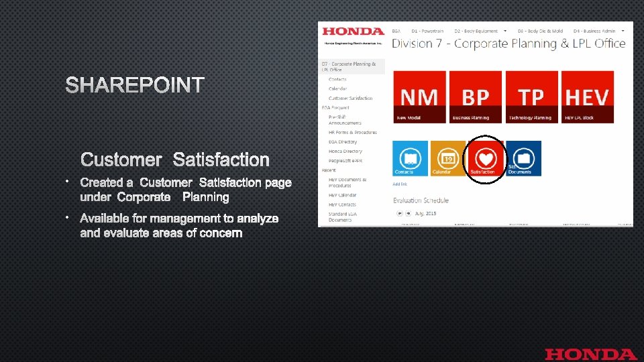Screen dimensions: 644x362
Task: Open Honda Directory sidebar link
Action: pyautogui.click(x=345, y=152)
